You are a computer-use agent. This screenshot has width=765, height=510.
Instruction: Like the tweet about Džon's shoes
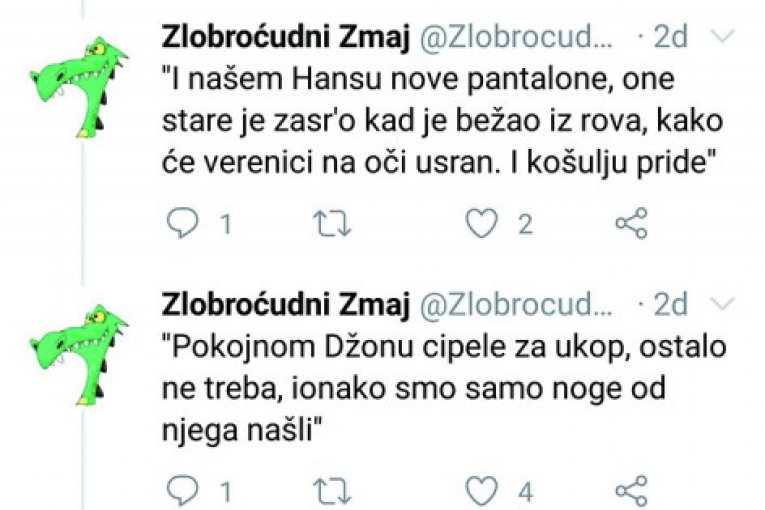[x=483, y=490]
